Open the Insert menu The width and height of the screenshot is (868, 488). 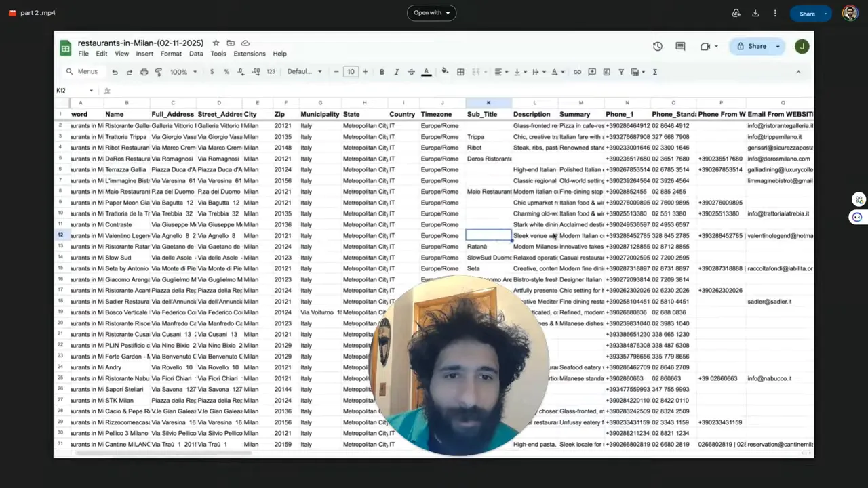[x=144, y=54]
